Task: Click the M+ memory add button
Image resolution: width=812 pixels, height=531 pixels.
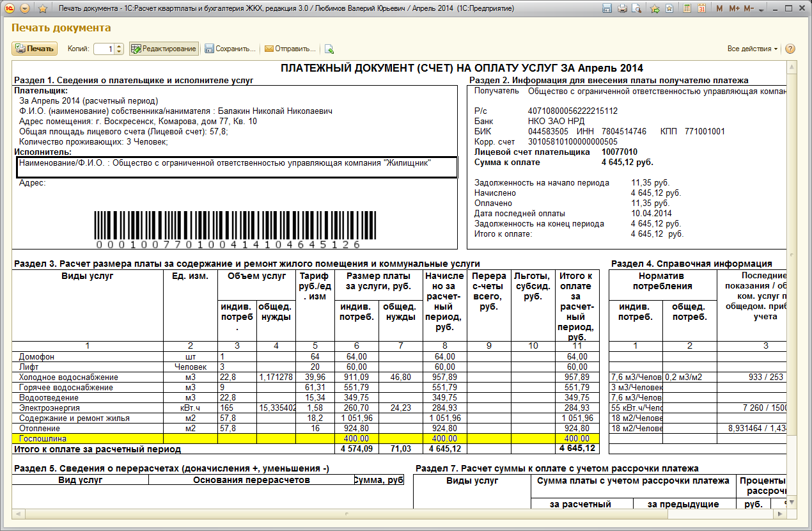Action: point(734,9)
